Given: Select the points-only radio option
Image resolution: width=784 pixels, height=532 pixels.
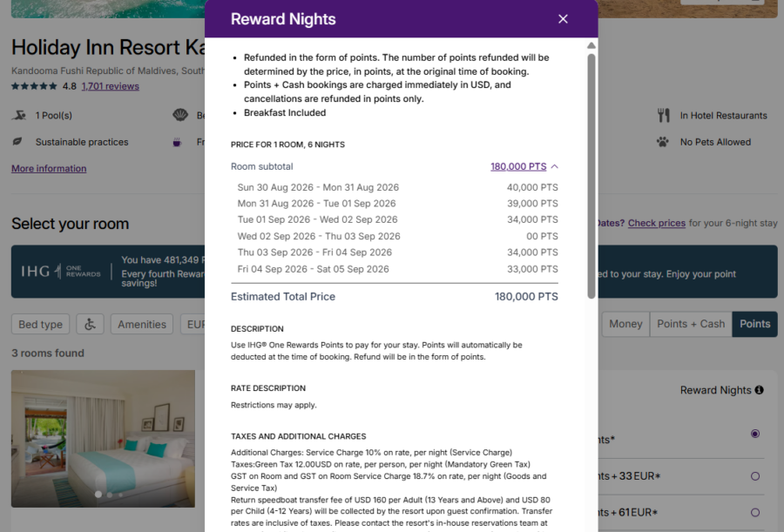Looking at the screenshot, I should pyautogui.click(x=755, y=434).
